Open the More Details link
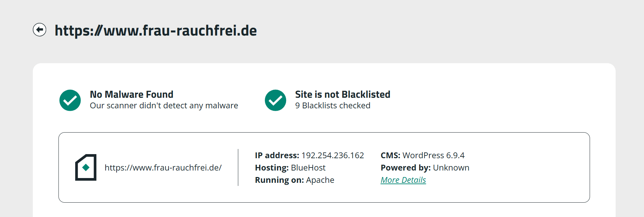The height and width of the screenshot is (217, 644). pos(403,180)
